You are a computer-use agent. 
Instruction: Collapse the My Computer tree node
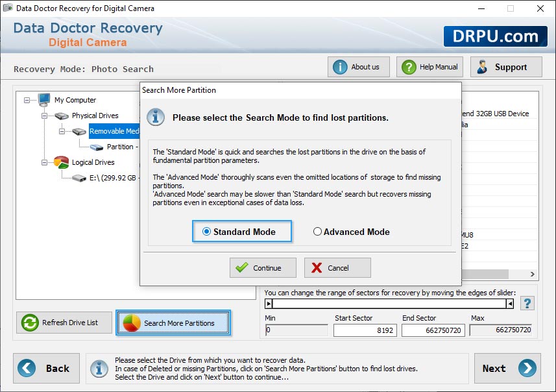pyautogui.click(x=27, y=101)
